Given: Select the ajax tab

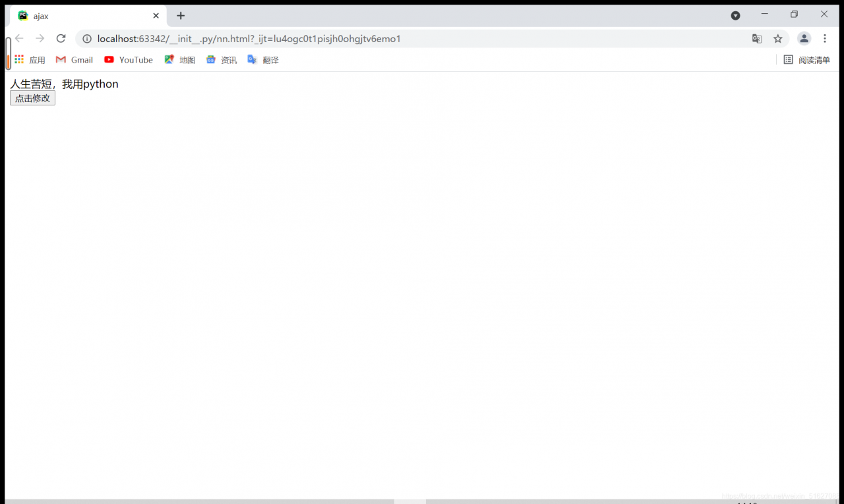Looking at the screenshot, I should pos(88,16).
